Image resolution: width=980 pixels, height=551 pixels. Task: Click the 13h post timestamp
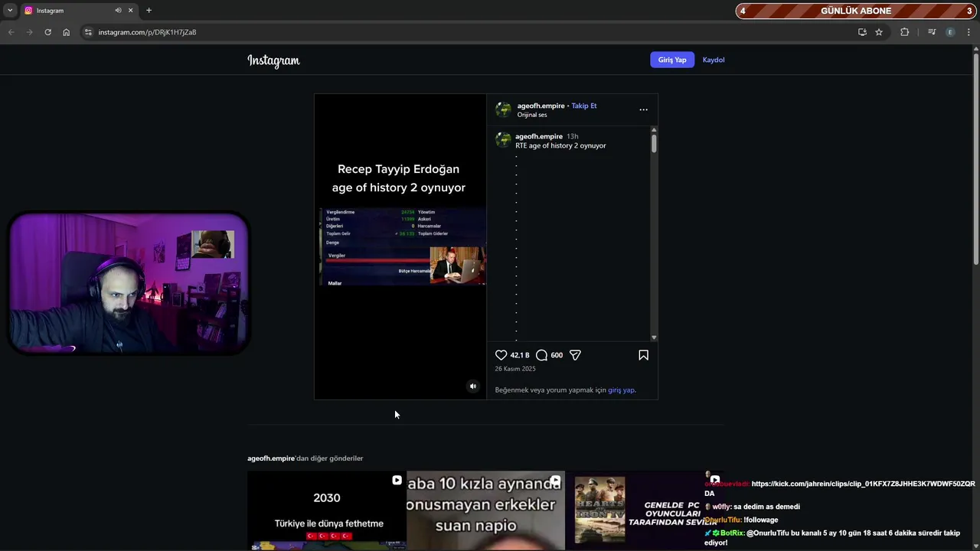572,136
